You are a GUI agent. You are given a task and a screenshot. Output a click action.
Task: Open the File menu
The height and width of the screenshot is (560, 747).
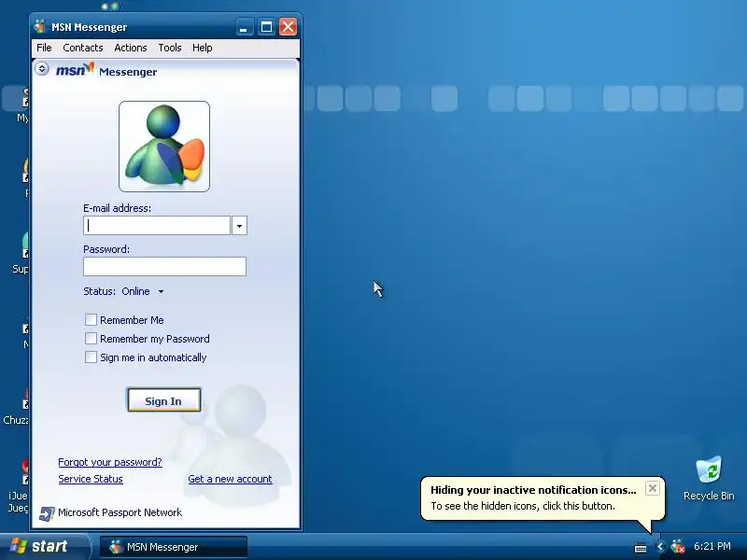[x=44, y=48]
